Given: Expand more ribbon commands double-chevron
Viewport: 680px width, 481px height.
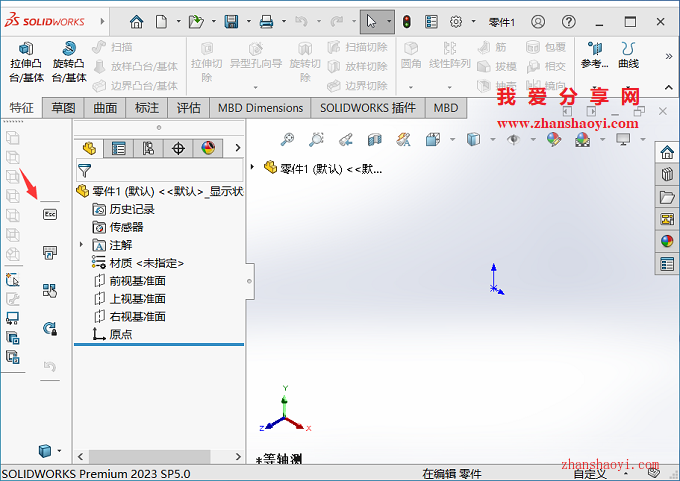Looking at the screenshot, I should (x=669, y=56).
